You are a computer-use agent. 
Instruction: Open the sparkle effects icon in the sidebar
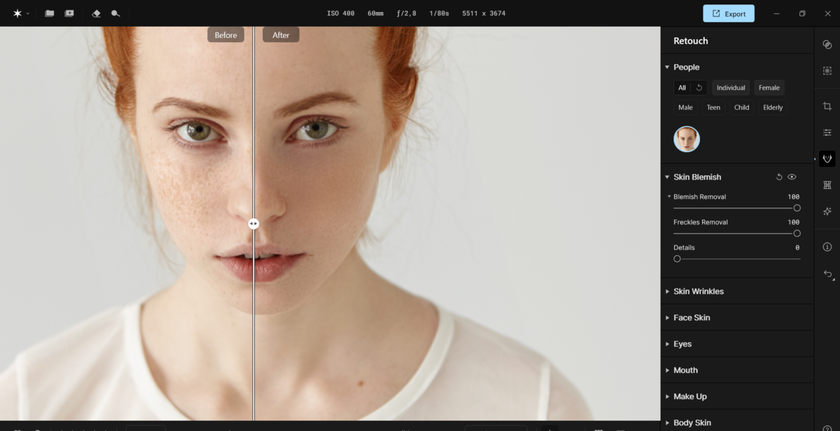click(x=827, y=211)
